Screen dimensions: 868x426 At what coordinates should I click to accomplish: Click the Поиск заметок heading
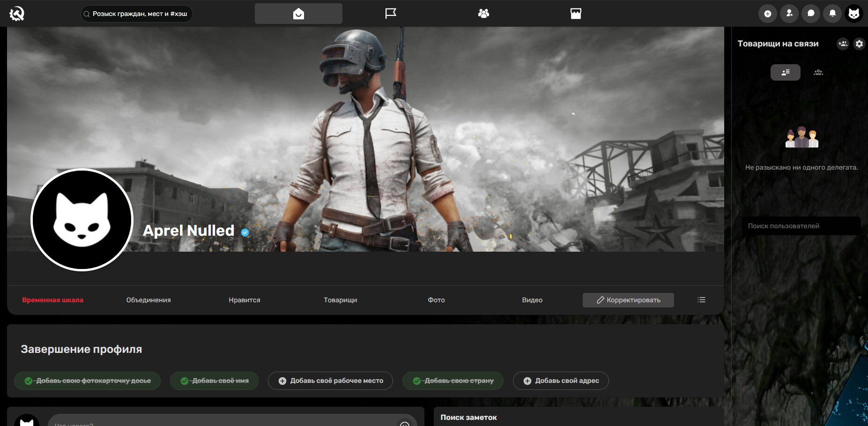[468, 418]
